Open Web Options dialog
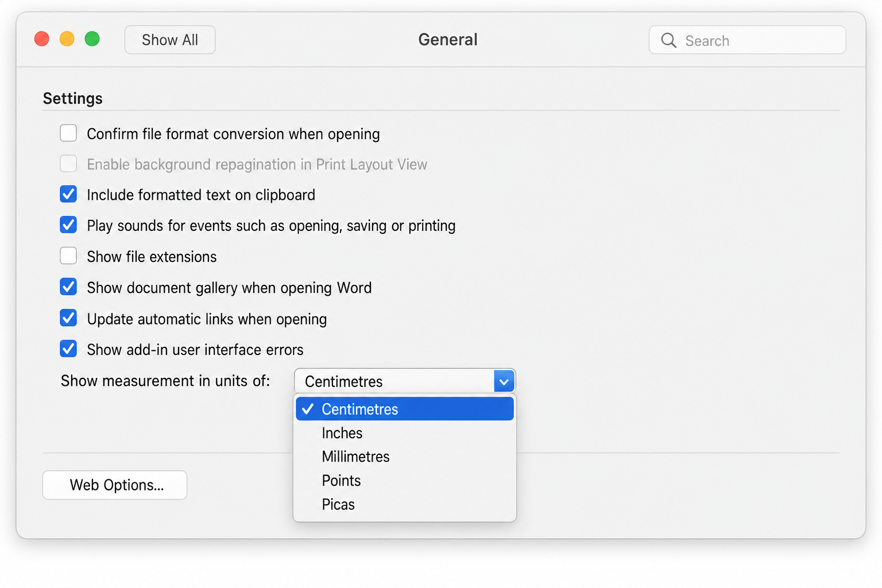This screenshot has width=882, height=588. coord(115,485)
